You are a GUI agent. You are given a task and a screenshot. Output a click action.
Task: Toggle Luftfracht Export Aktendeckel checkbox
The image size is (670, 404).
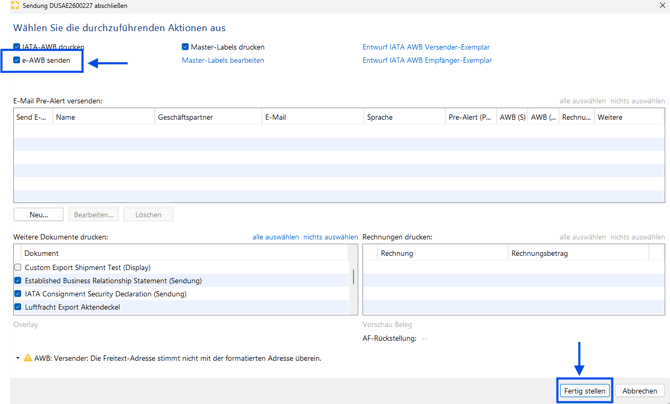[18, 307]
